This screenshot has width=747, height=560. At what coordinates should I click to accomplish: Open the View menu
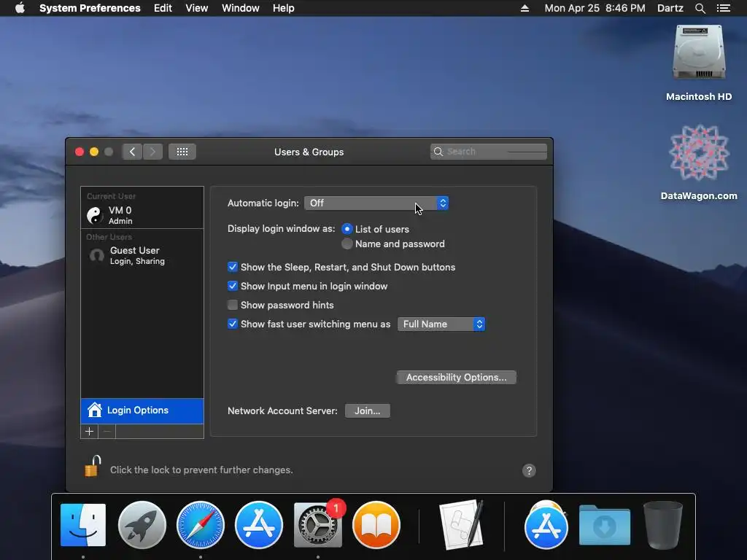coord(196,8)
